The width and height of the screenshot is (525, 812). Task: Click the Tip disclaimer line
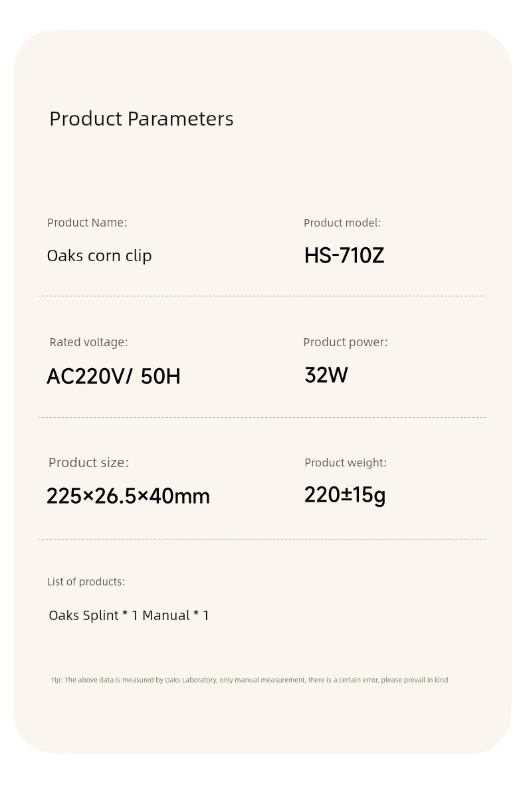click(x=250, y=680)
